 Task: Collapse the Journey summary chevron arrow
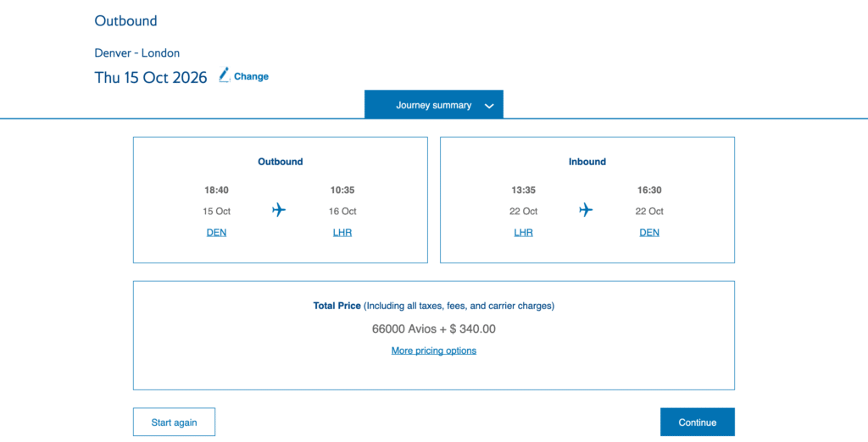[489, 106]
